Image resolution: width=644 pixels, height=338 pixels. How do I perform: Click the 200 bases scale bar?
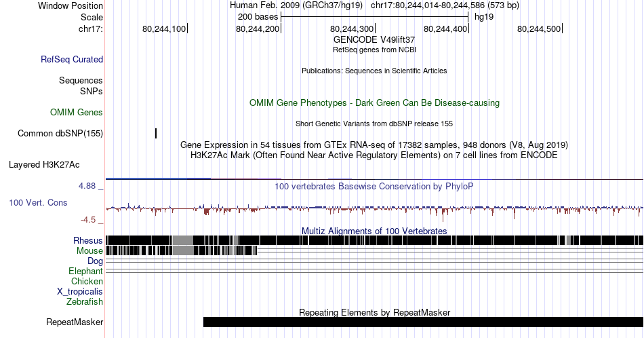[375, 17]
